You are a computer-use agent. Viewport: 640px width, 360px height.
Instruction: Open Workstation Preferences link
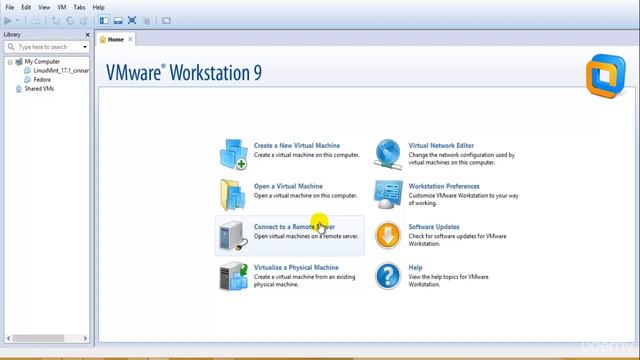[x=444, y=186]
